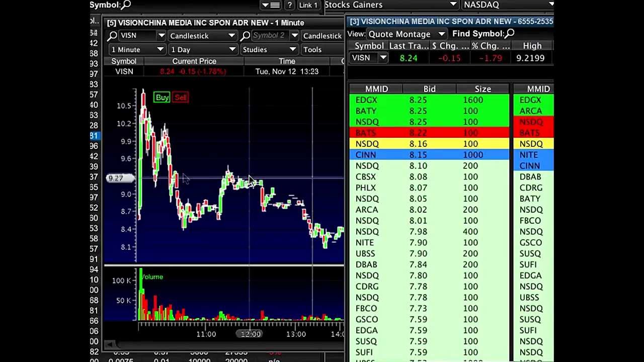Open the first Candlestick chart type dropdown
Screen dimensions: 644x362
[202, 36]
